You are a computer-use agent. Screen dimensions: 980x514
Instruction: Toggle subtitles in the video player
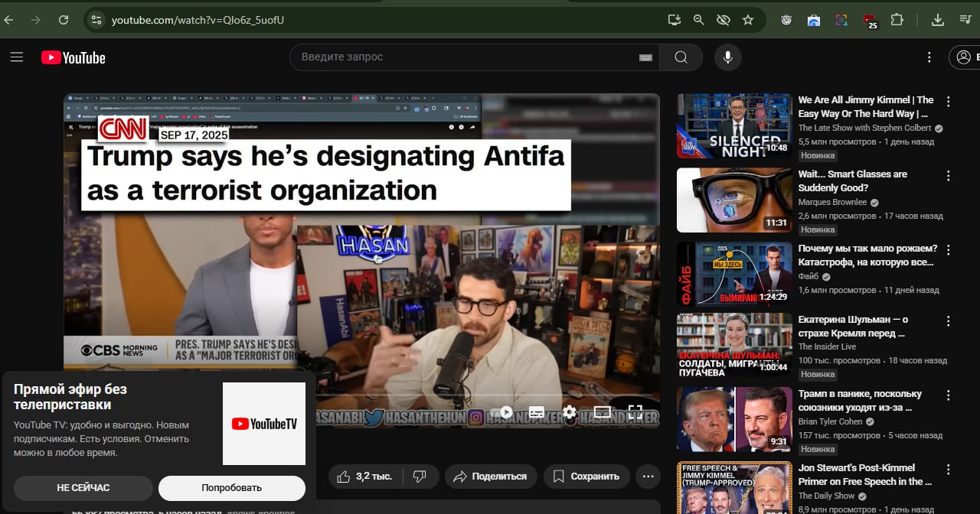537,412
